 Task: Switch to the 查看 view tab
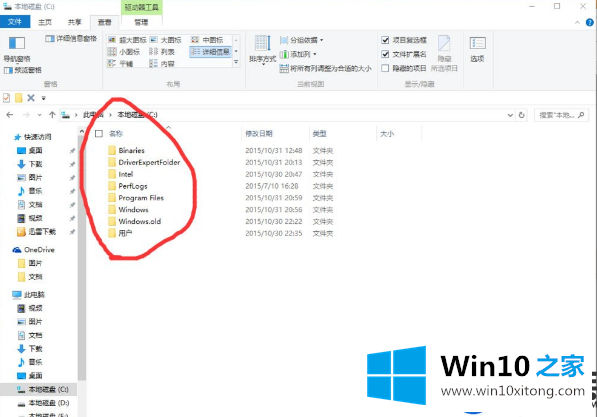105,22
